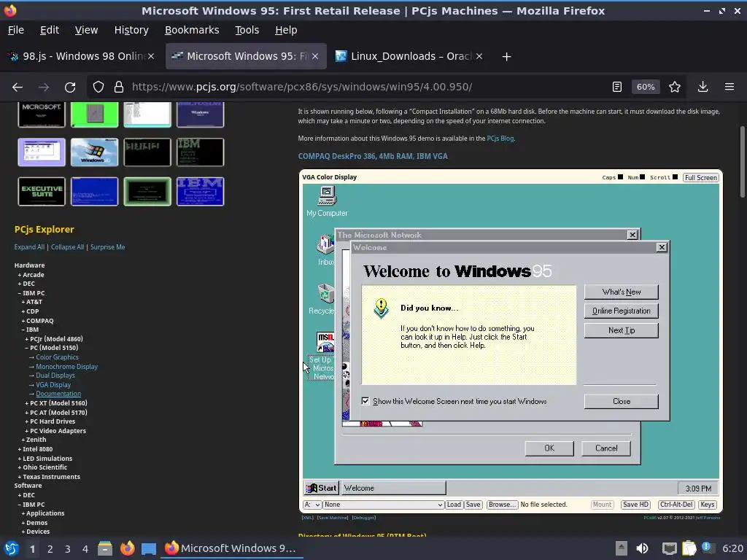
Task: Open the drive A: dropdown
Action: point(312,505)
